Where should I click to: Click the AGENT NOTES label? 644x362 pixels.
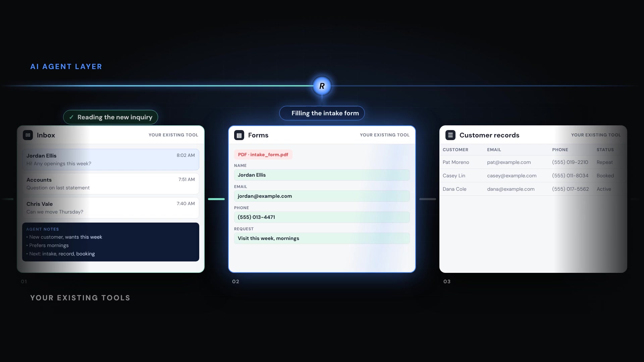point(43,229)
